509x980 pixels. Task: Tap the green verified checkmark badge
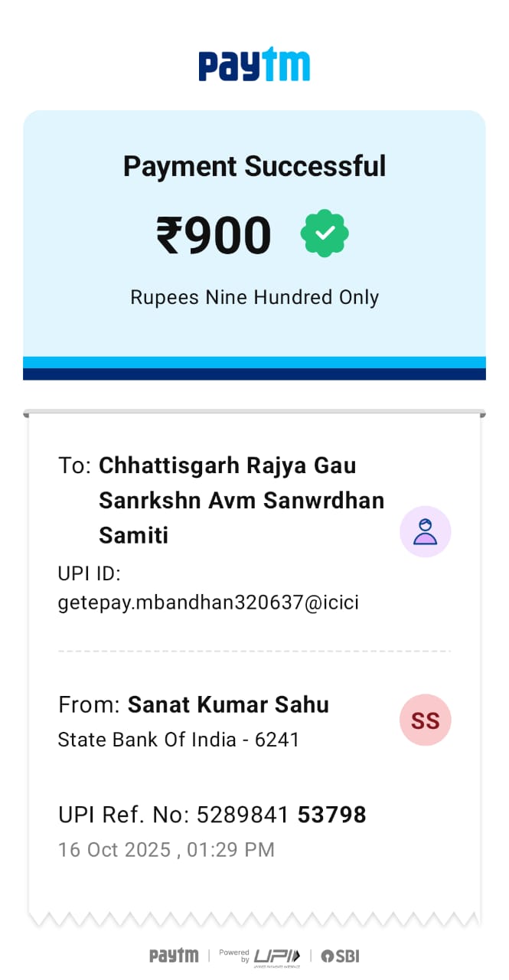[x=325, y=234]
